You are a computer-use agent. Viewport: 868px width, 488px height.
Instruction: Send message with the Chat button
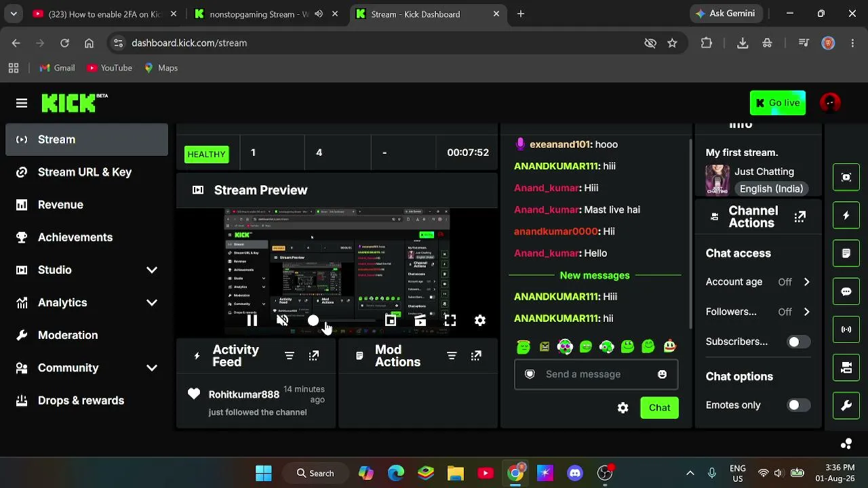pos(659,408)
